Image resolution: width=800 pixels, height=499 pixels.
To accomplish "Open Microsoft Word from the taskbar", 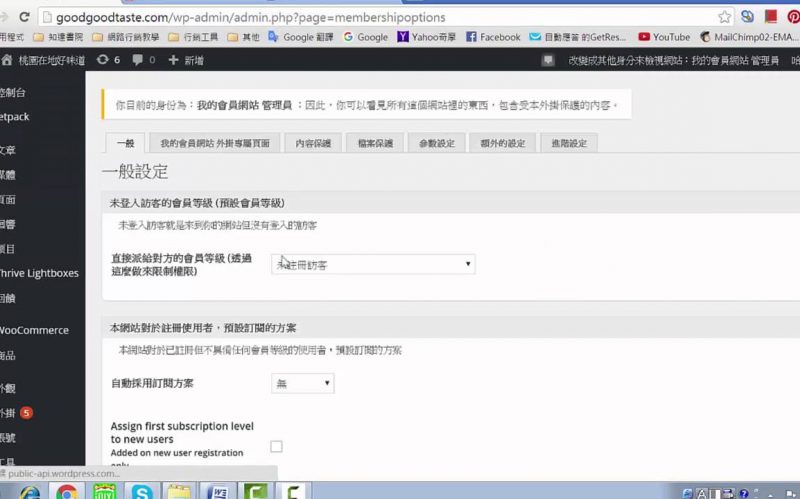I will coord(217,491).
